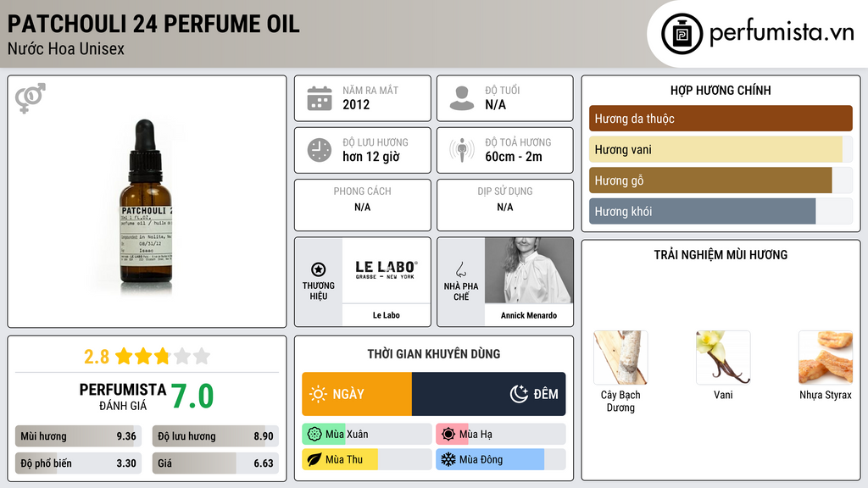Viewport: 868px width, 488px height.
Task: Click the nose icon above Nhà pha chế
Action: (x=461, y=269)
